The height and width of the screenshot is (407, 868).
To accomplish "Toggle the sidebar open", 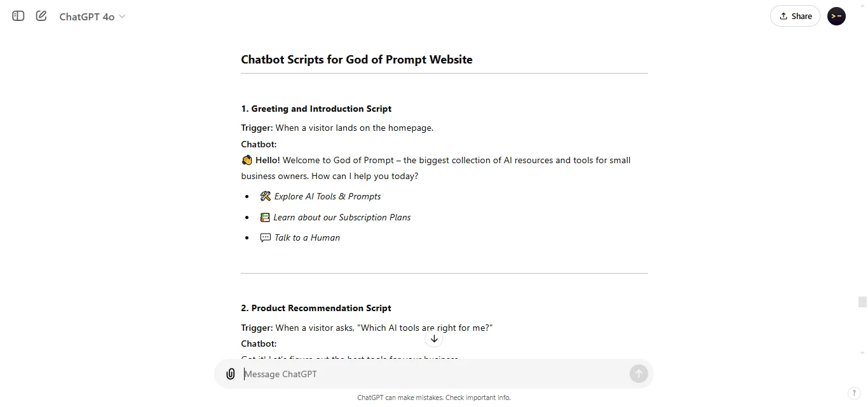I will coord(17,16).
